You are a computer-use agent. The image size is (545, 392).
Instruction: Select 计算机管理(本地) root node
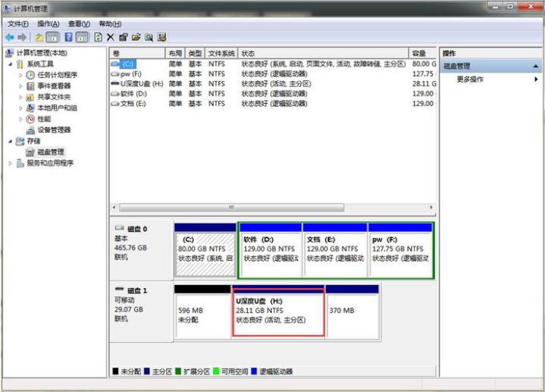click(x=42, y=53)
